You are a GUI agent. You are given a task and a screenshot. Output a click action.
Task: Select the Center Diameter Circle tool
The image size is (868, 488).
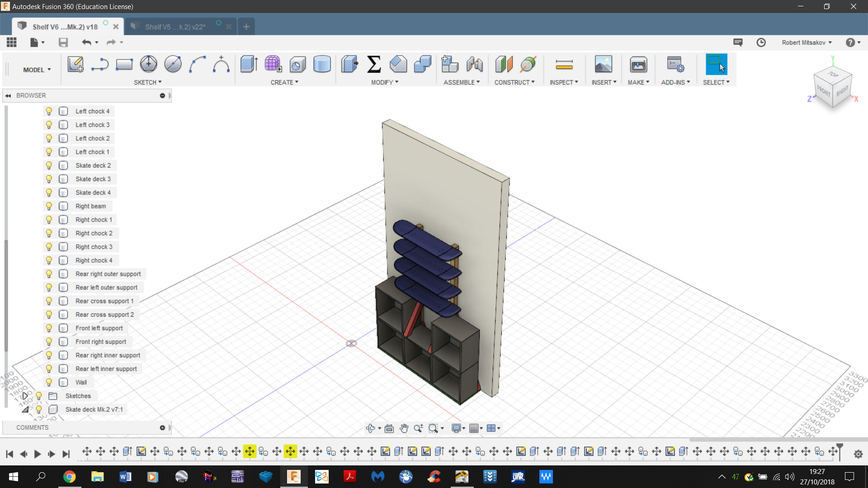pyautogui.click(x=148, y=64)
